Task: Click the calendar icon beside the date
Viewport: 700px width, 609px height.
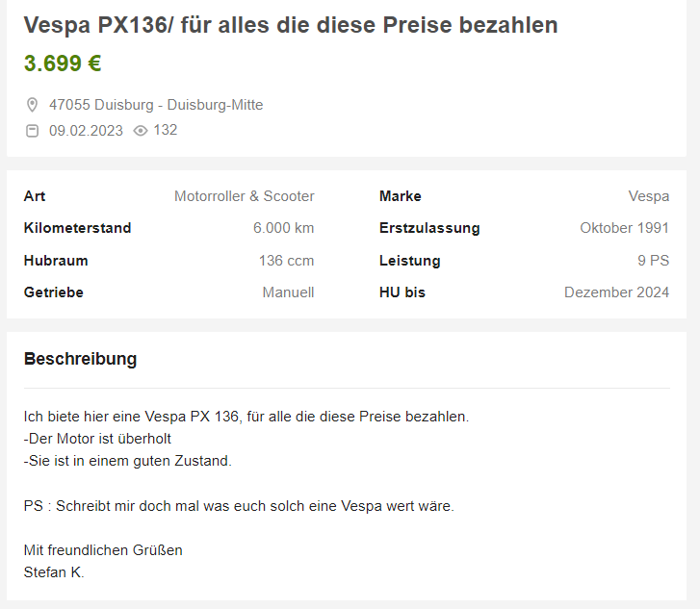Action: [32, 131]
